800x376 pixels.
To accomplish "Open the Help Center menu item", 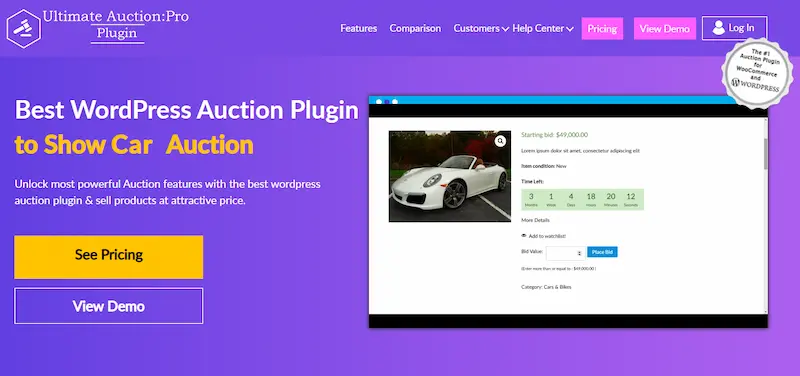I will point(538,29).
